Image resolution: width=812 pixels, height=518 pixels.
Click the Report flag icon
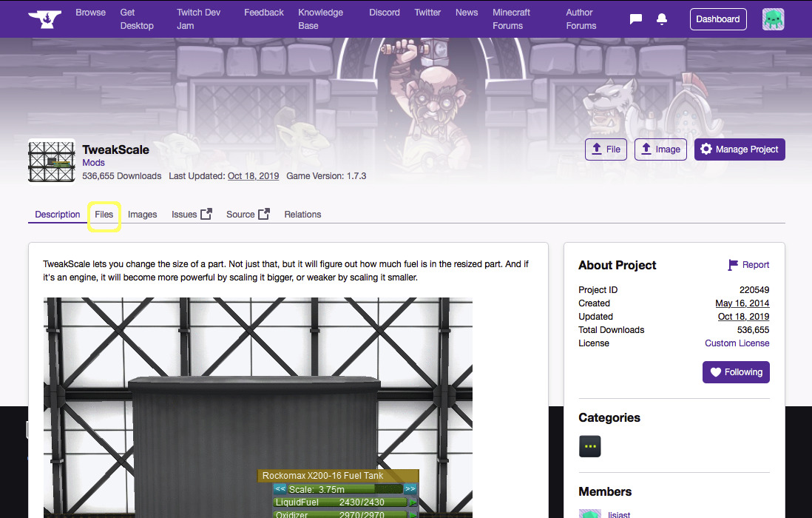click(x=733, y=265)
